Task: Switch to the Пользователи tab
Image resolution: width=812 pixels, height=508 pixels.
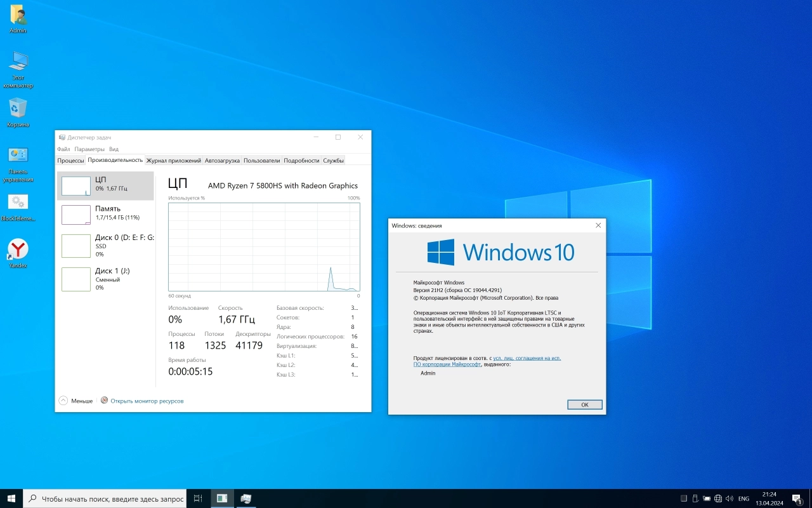Action: pos(261,161)
